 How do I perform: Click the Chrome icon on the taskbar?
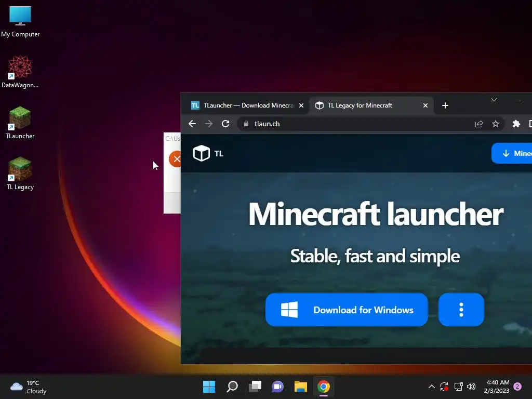tap(324, 387)
